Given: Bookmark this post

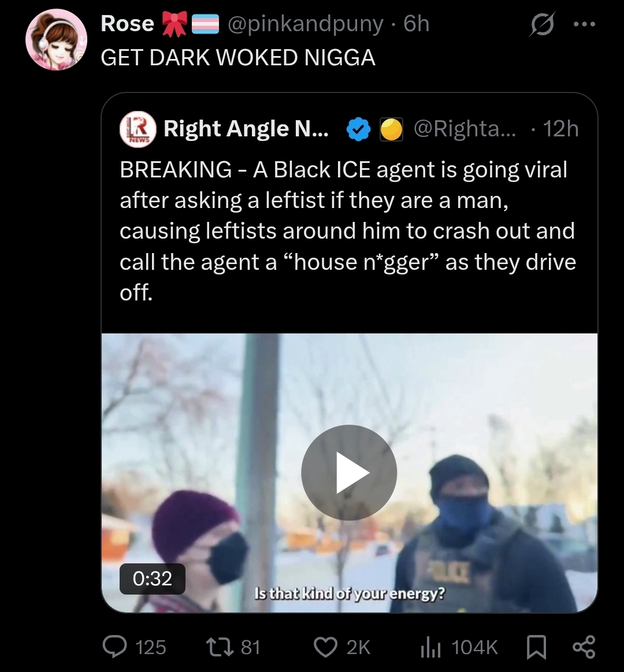Looking at the screenshot, I should tap(536, 647).
